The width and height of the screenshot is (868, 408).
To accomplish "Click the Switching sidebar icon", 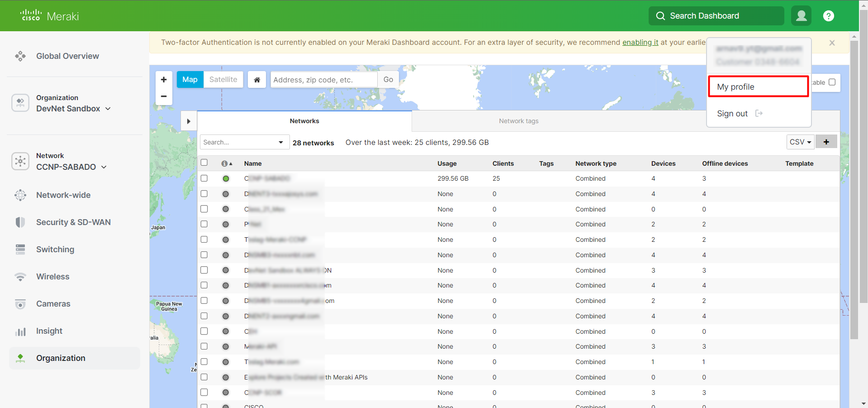I will click(20, 250).
